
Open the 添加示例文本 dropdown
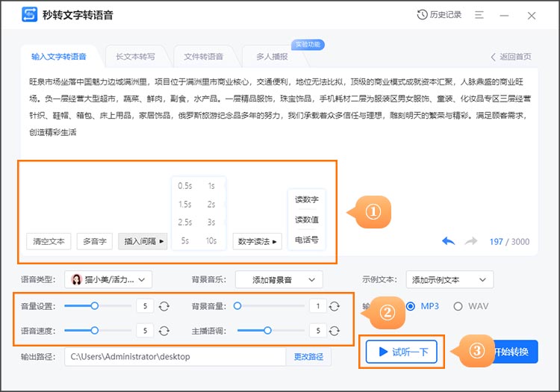point(449,279)
